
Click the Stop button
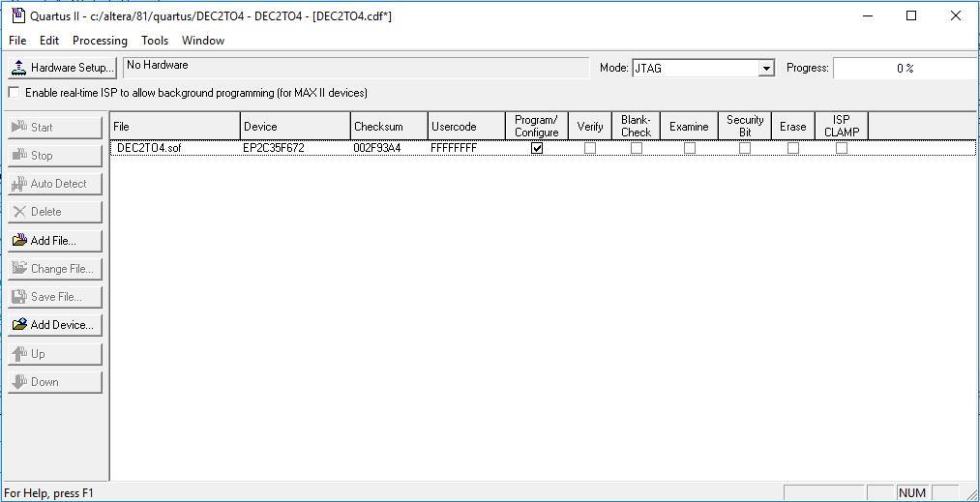pyautogui.click(x=54, y=155)
